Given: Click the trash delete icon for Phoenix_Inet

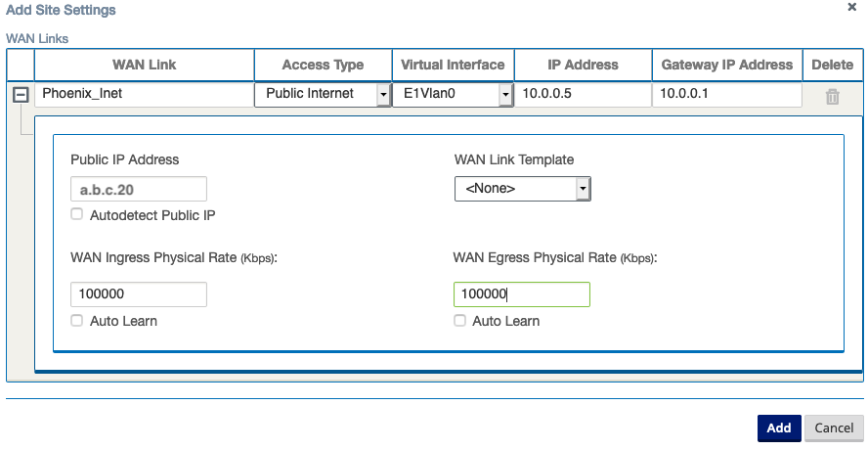Looking at the screenshot, I should click(833, 96).
